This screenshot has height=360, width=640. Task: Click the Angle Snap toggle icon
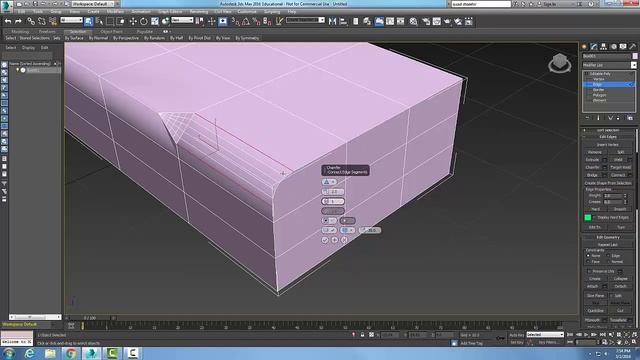[x=246, y=21]
